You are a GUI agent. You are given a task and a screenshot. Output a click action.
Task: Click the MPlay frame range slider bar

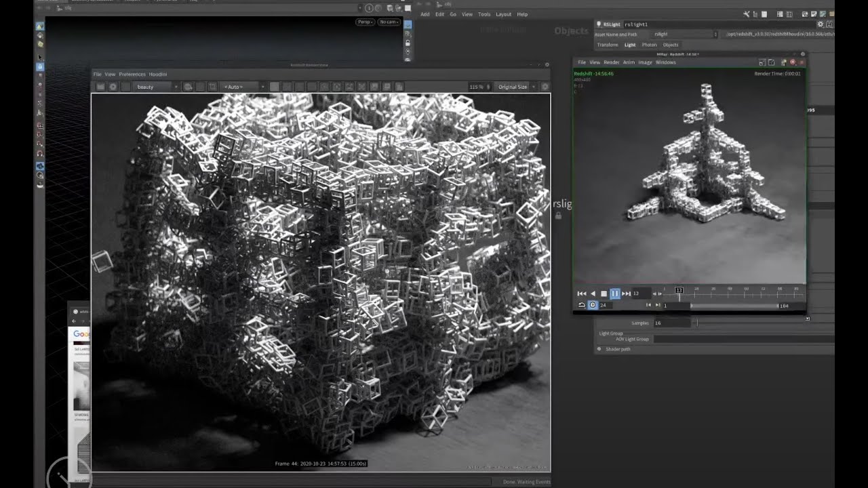[734, 306]
